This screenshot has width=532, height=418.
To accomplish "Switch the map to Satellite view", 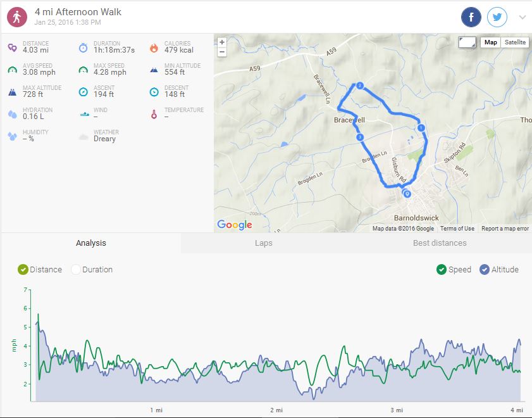I will click(515, 42).
